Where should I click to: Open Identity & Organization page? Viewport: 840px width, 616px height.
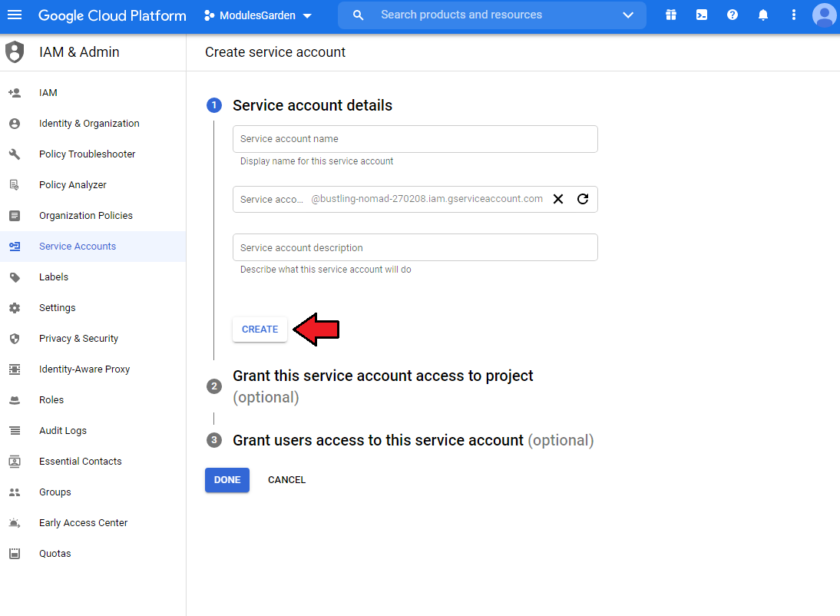(x=93, y=124)
